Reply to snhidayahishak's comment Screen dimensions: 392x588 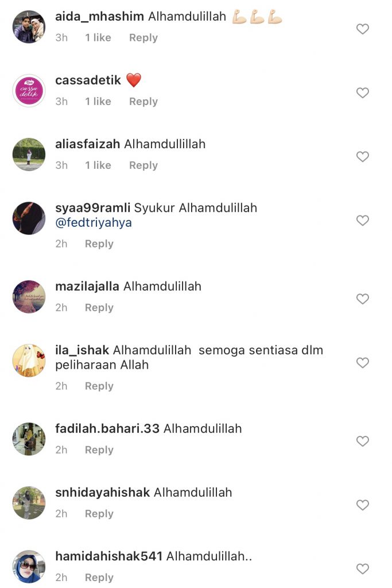coord(99,514)
